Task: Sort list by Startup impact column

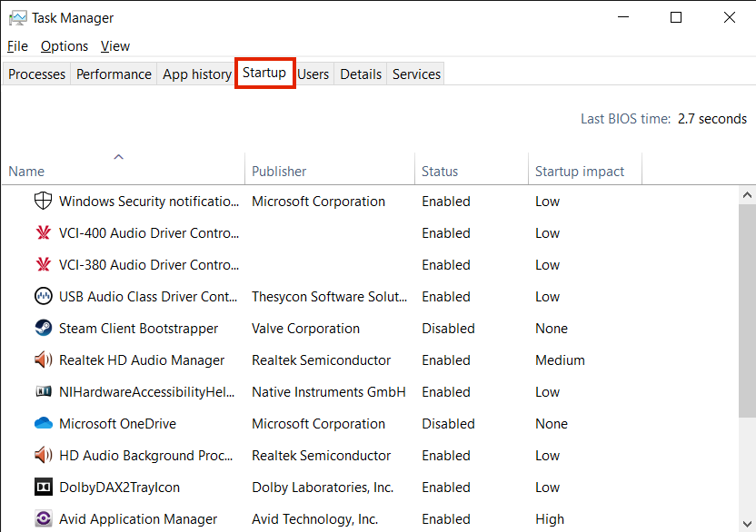Action: (x=580, y=172)
